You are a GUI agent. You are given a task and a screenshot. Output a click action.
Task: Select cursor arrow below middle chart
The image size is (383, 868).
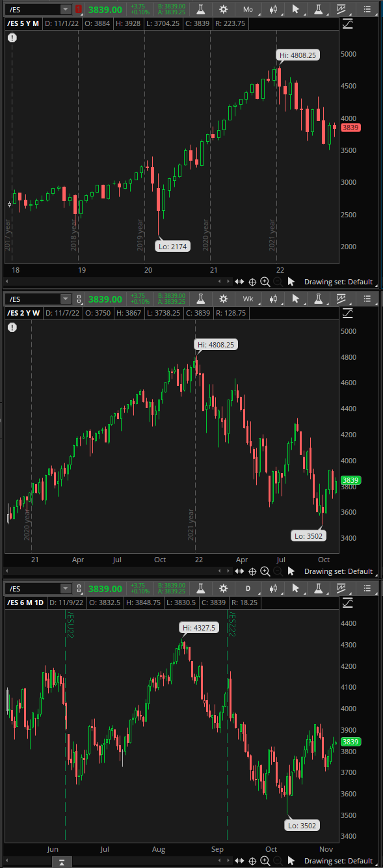click(291, 571)
